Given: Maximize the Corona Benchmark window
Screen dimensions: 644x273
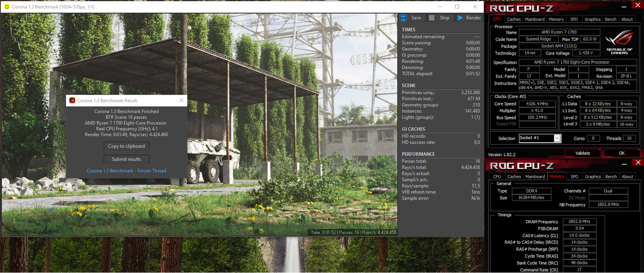Looking at the screenshot, I should click(x=457, y=7).
